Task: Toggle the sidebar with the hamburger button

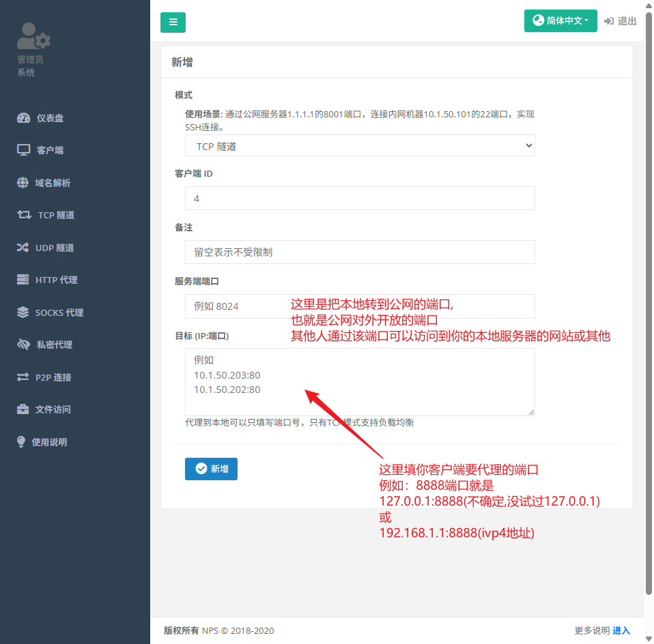Action: click(x=173, y=23)
